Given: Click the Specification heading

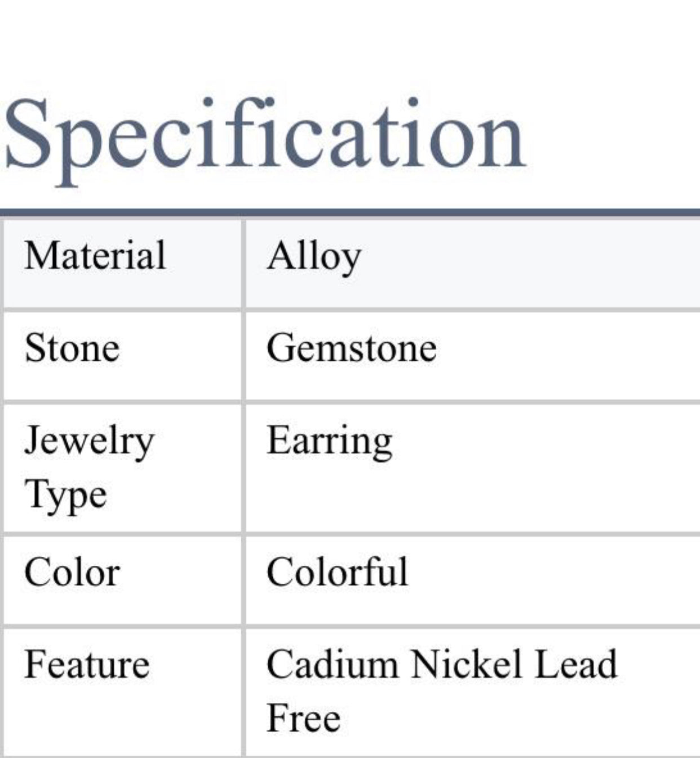Looking at the screenshot, I should 265,136.
